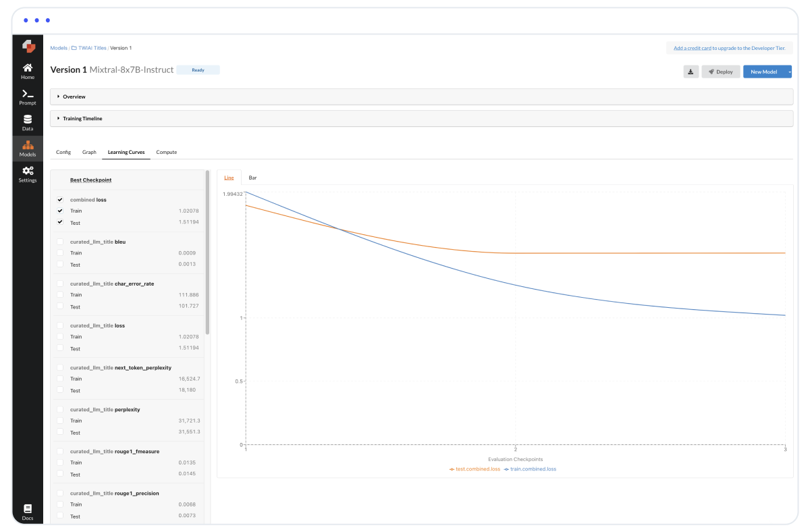Click the Add a credit card link
The image size is (810, 532).
tap(692, 48)
